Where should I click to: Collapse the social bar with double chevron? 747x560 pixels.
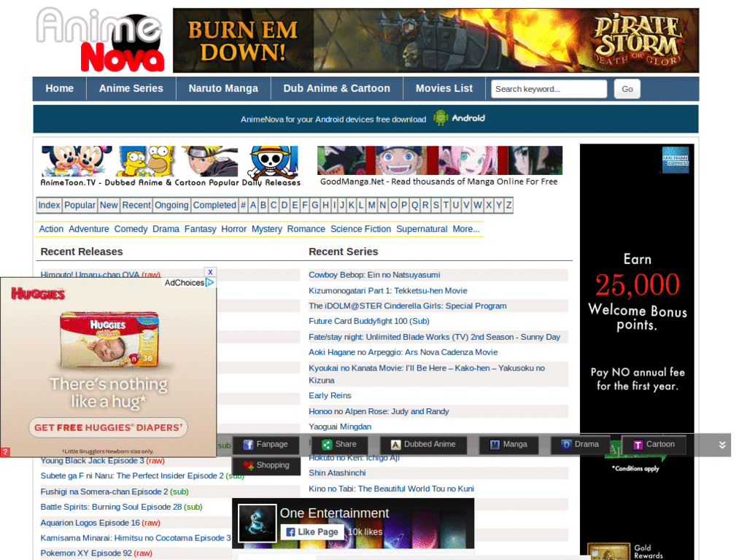pos(722,444)
